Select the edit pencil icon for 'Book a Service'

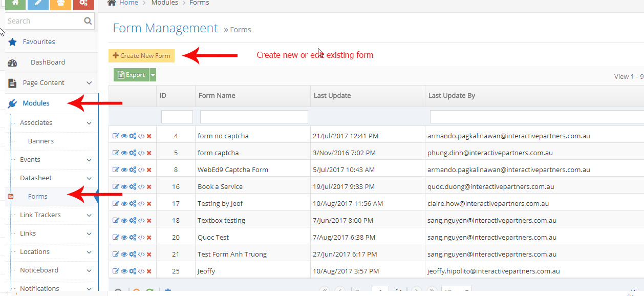coord(115,186)
